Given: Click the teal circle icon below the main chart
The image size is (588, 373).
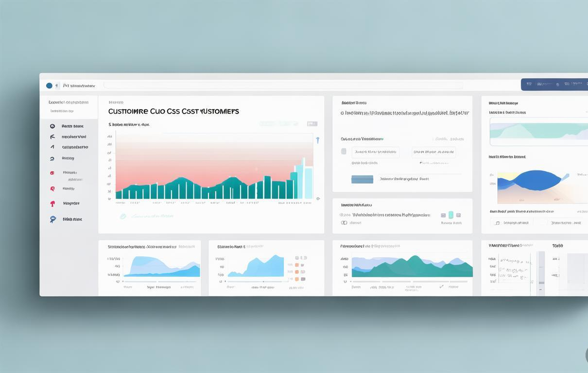Looking at the screenshot, I should 123,216.
